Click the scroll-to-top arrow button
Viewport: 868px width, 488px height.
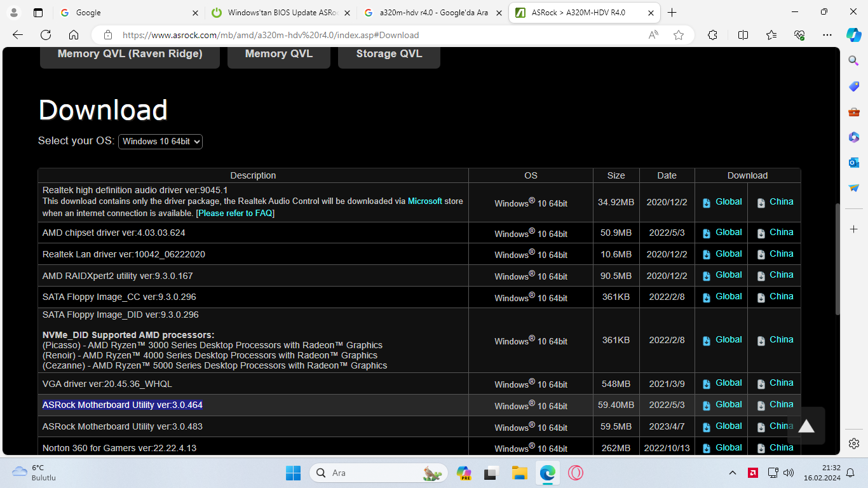pos(806,426)
